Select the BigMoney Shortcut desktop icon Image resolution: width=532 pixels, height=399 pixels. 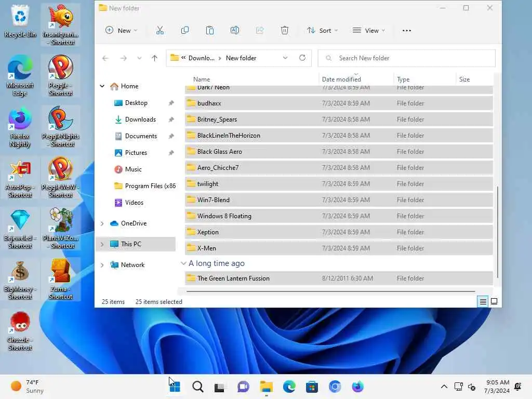[20, 279]
